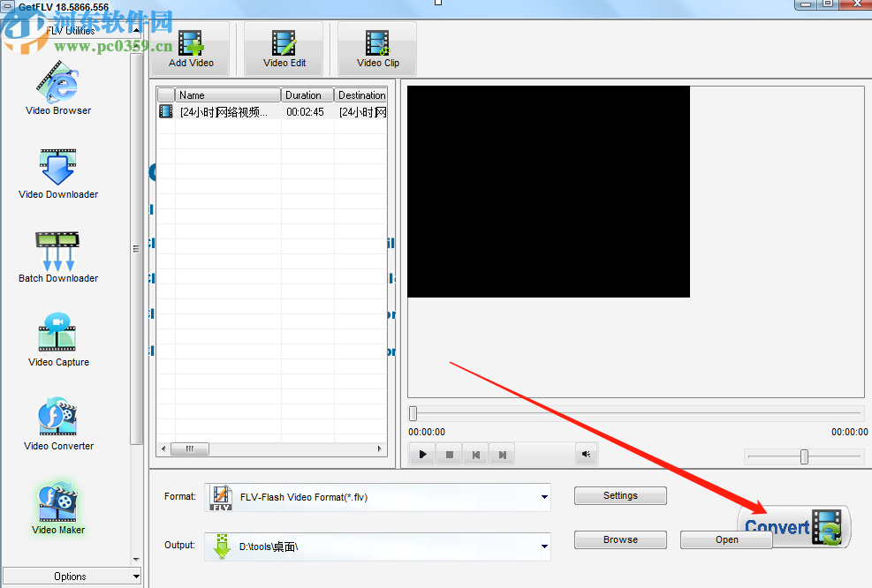The height and width of the screenshot is (588, 872).
Task: Stop the video playback
Action: click(449, 454)
